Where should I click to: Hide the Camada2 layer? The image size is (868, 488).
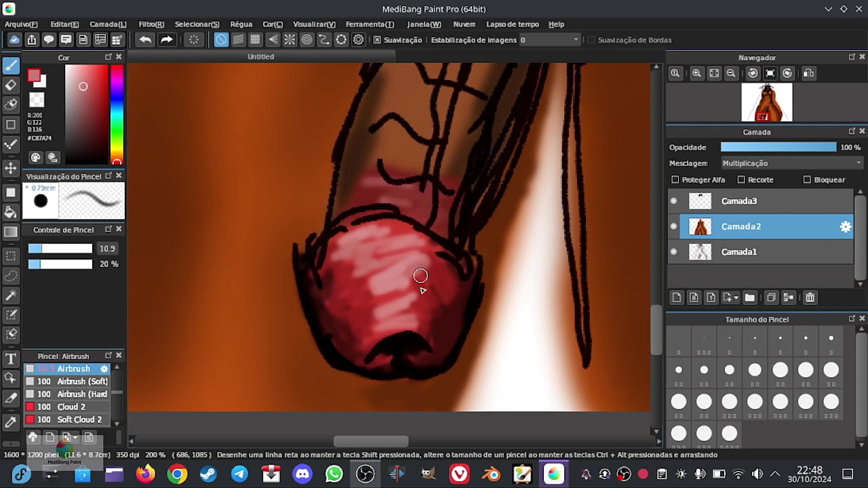coord(673,226)
